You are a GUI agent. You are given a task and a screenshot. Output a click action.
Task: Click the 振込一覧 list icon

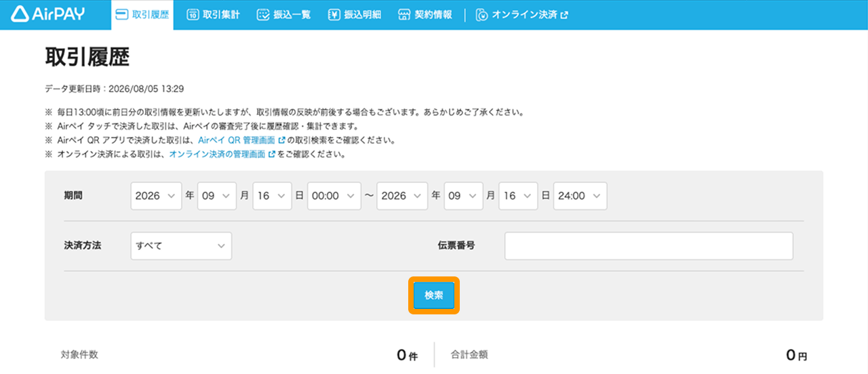[264, 15]
